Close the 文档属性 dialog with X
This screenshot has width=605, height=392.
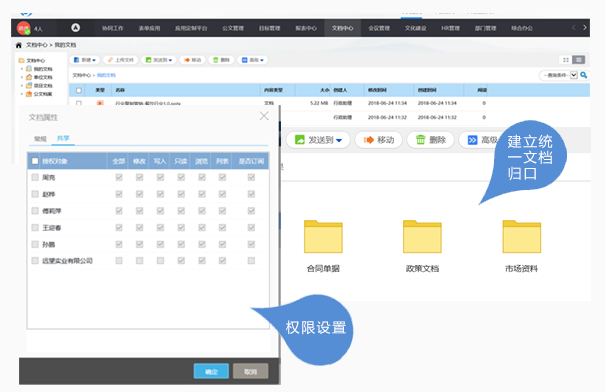264,116
